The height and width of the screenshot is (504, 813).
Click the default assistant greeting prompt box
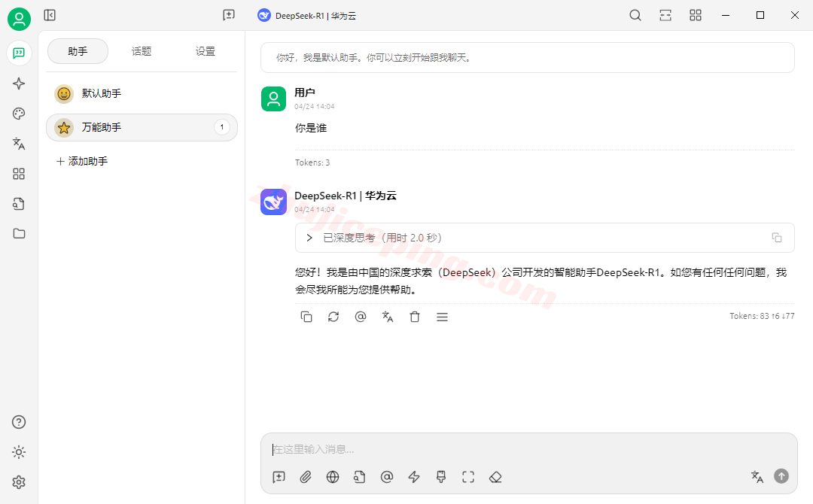pyautogui.click(x=527, y=57)
